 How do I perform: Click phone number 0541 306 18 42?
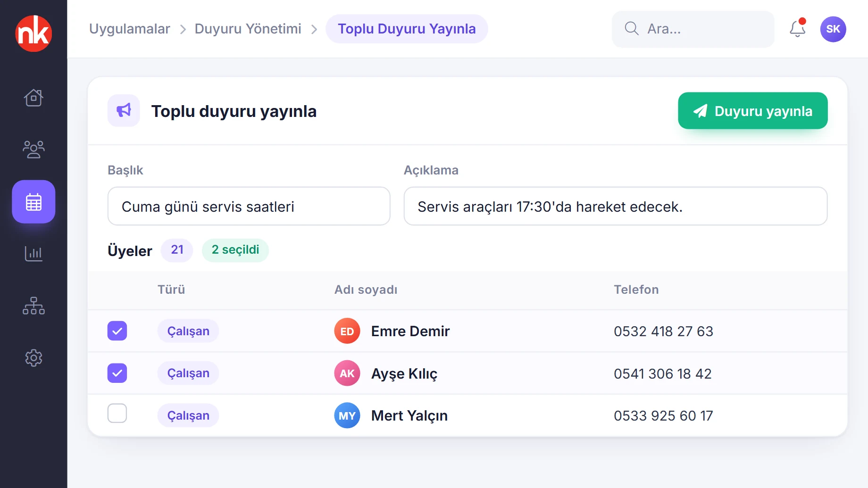(662, 374)
